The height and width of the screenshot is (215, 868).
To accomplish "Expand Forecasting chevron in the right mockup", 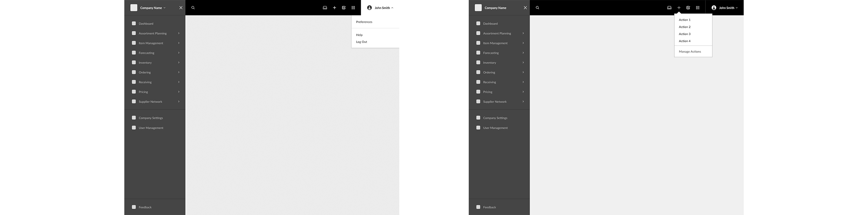I will 523,53.
